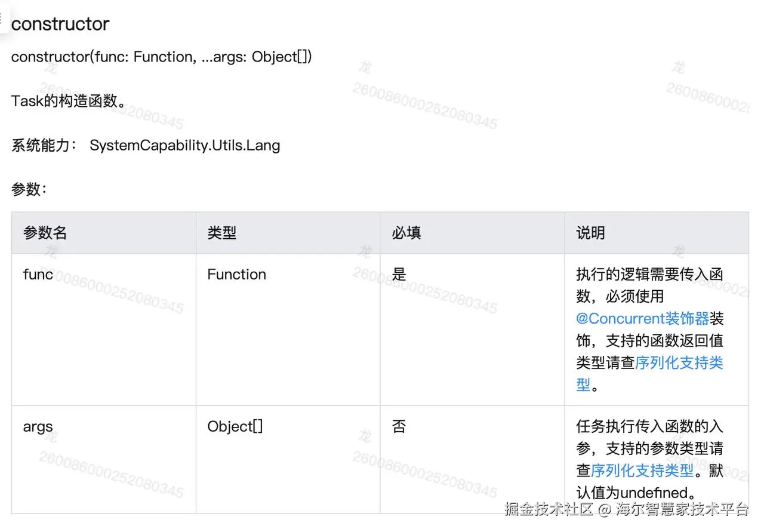Click the 必填 column header
The width and height of the screenshot is (764, 532).
pyautogui.click(x=406, y=233)
